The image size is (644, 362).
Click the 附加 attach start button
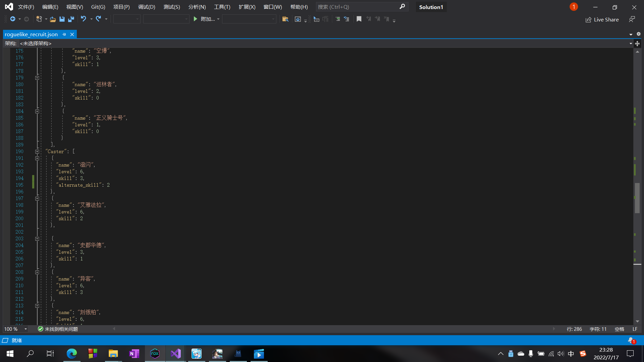coord(205,19)
